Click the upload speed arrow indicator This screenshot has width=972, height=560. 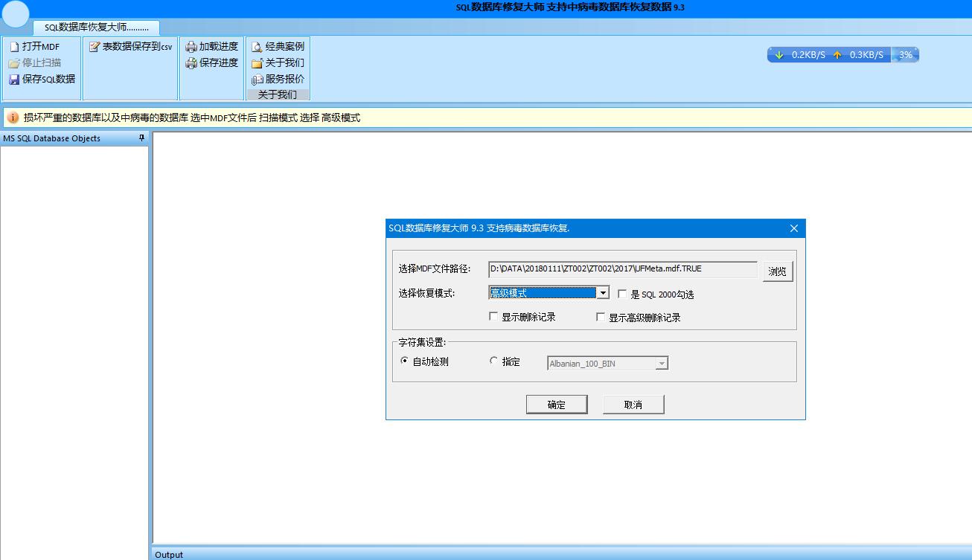[837, 55]
